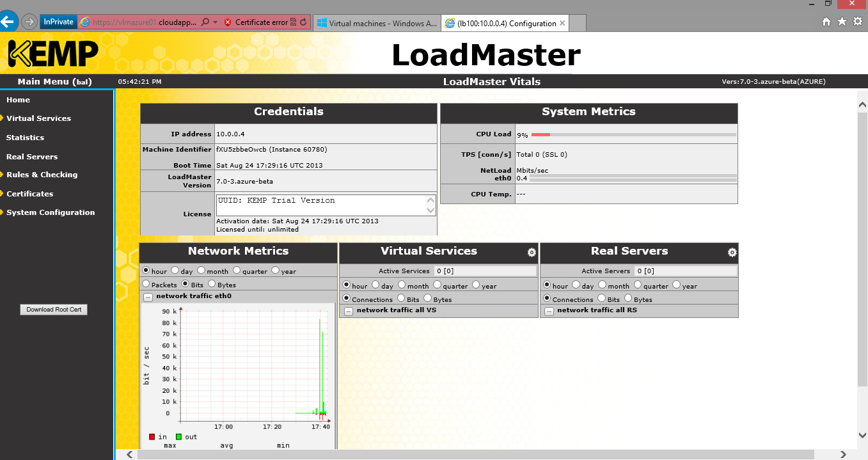This screenshot has width=868, height=460.
Task: Click the red 'in' legend swatch
Action: click(x=152, y=437)
